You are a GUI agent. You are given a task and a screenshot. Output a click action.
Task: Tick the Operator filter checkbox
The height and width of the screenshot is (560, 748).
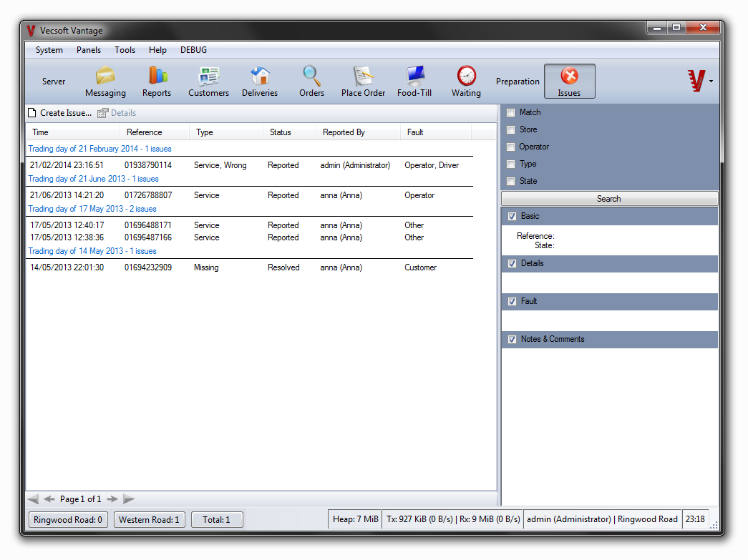click(x=511, y=147)
